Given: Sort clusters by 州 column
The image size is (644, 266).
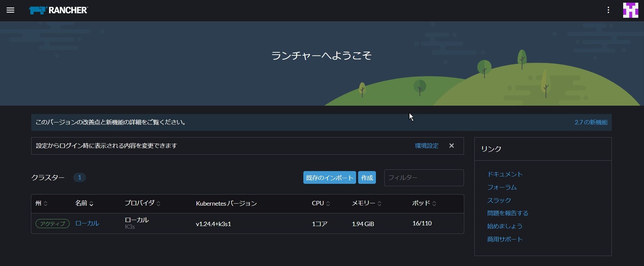Looking at the screenshot, I should 41,203.
